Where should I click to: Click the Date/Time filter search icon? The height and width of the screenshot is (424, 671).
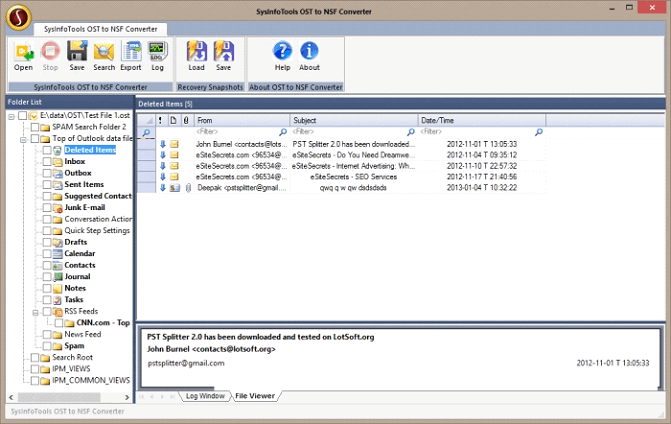click(x=539, y=132)
